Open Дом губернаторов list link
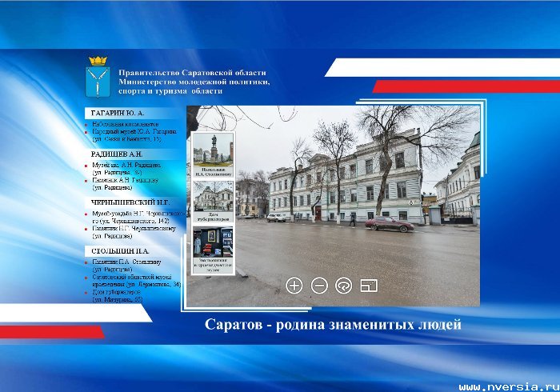560x392 pixels. click(x=117, y=296)
